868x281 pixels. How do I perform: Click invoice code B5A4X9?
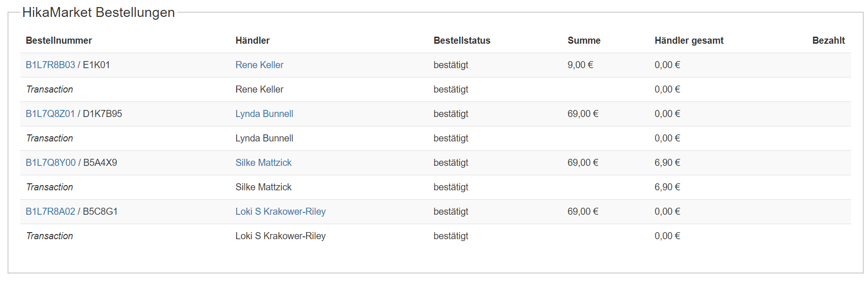coord(100,163)
